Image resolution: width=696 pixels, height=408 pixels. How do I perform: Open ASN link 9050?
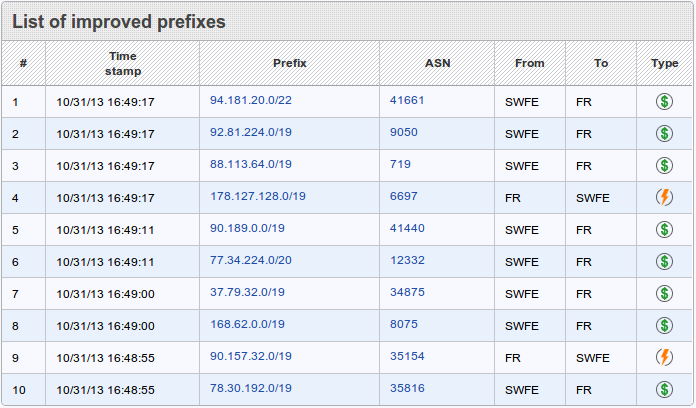(404, 132)
